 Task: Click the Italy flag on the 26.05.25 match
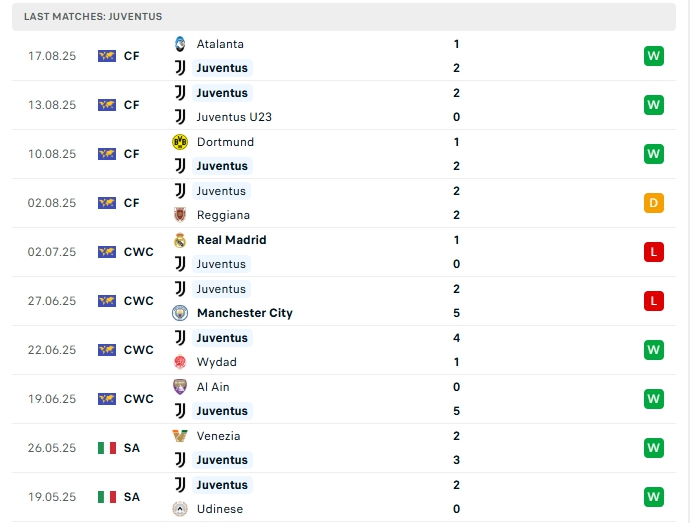tap(107, 448)
